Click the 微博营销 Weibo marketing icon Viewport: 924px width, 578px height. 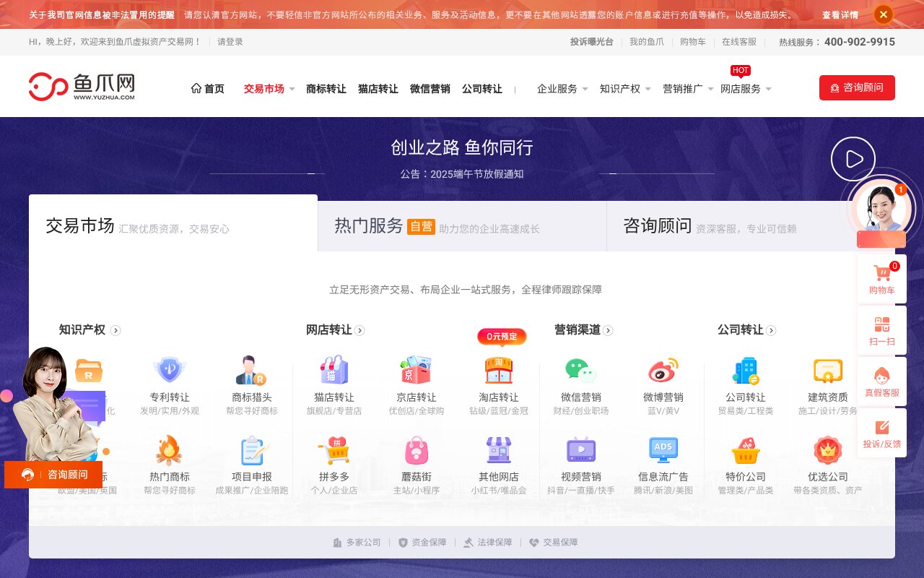tap(664, 371)
